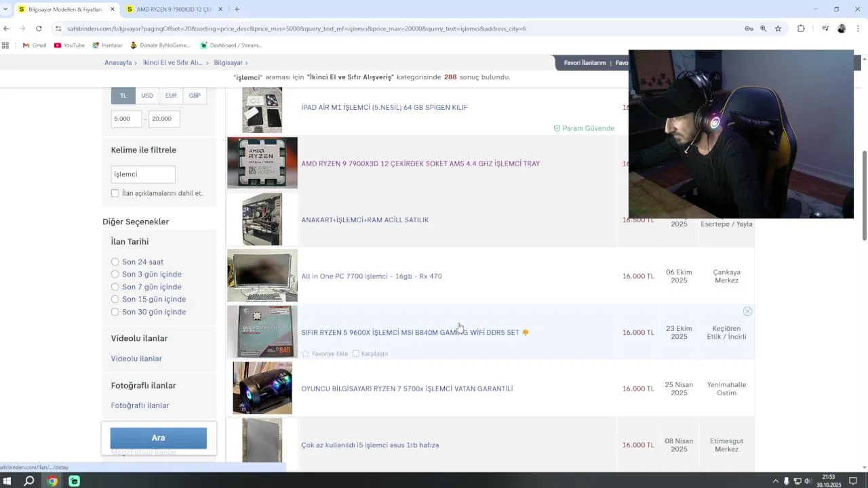The width and height of the screenshot is (868, 488).
Task: Open the Dashboard / Stream bookmark
Action: 231,45
